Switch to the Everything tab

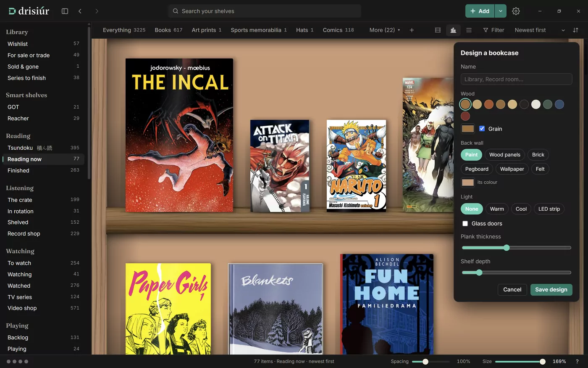coord(124,30)
